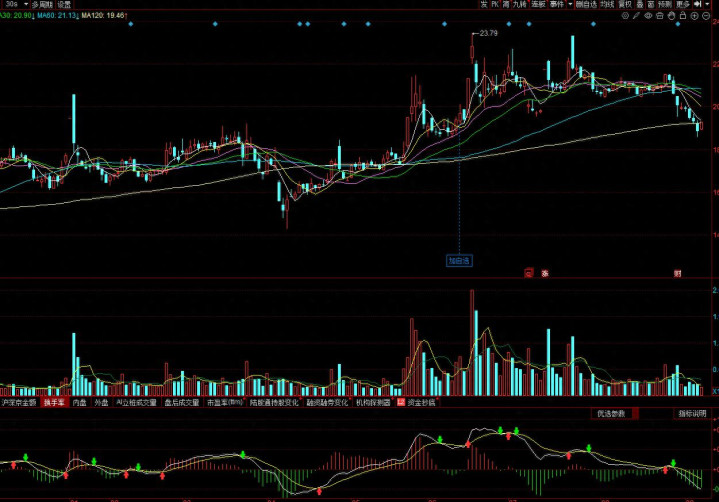
Task: Select the hand pan icon above chart
Action: (x=671, y=16)
